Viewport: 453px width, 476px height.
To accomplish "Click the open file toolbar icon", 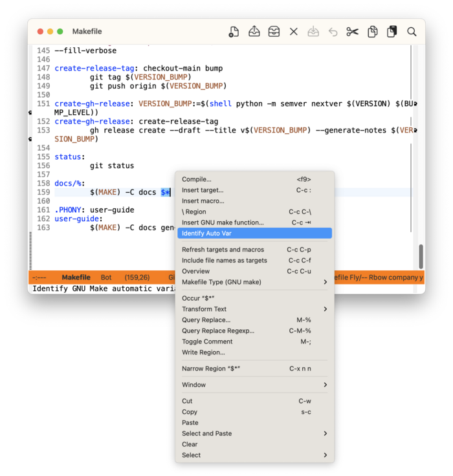I will coord(254,32).
